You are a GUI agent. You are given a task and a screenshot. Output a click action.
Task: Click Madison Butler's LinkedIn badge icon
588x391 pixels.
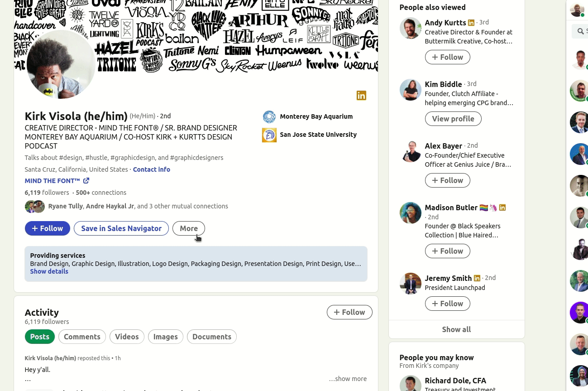[502, 208]
